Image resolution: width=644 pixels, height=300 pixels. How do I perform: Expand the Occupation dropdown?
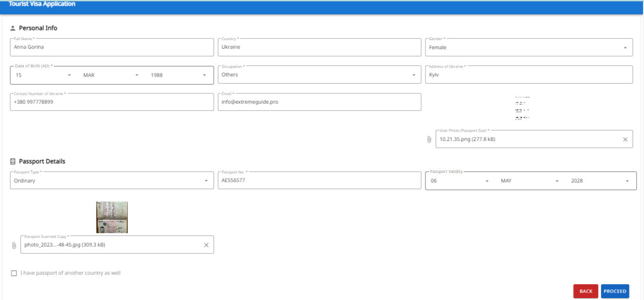319,75
